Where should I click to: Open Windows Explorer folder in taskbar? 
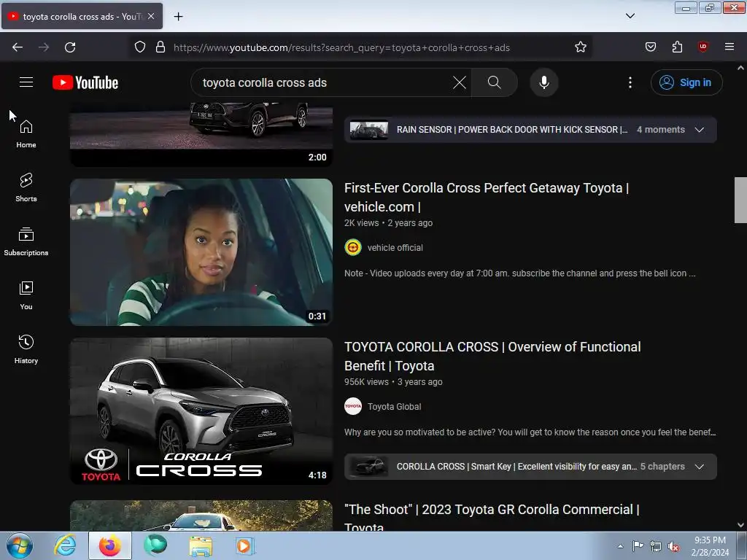[201, 545]
